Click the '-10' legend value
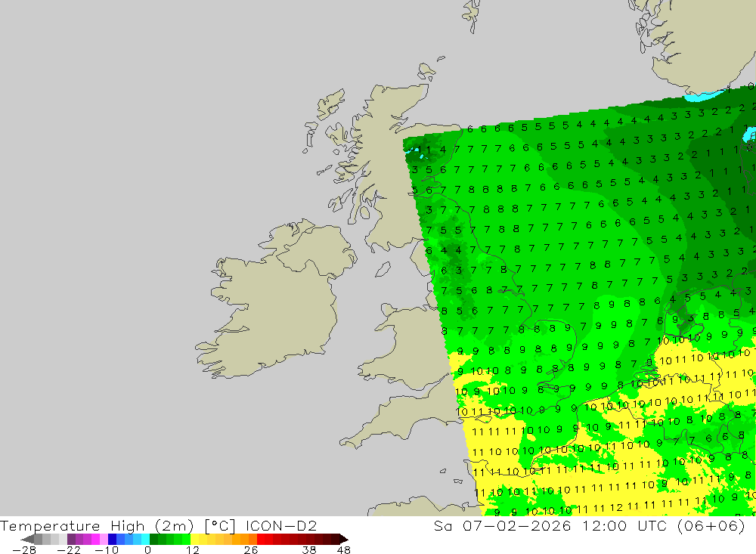Screen dimensions: 756x554 pyautogui.click(x=107, y=550)
